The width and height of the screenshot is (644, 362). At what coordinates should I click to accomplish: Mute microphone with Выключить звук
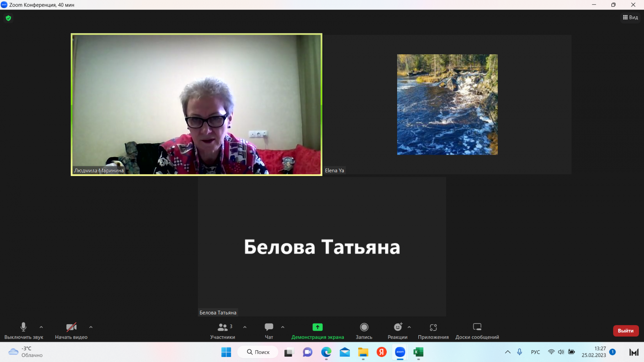click(x=24, y=331)
